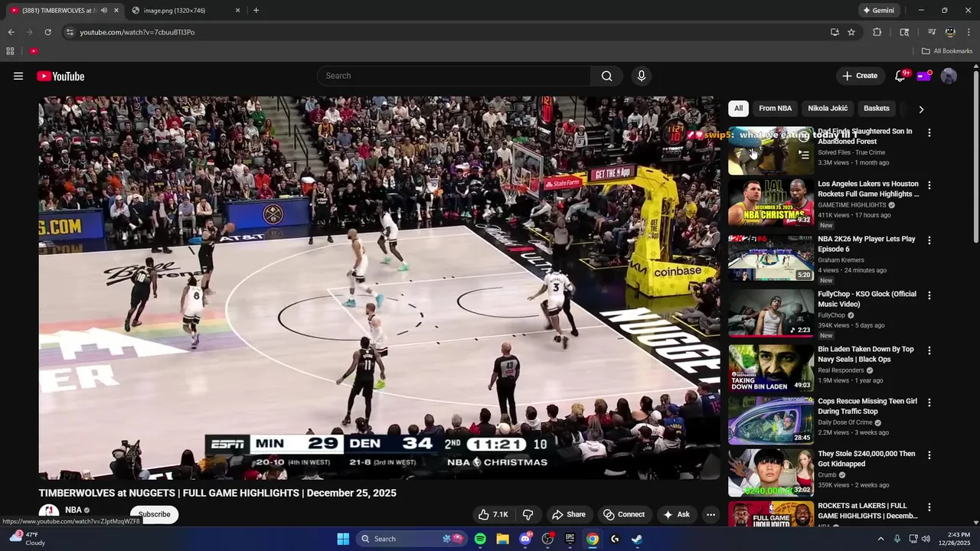Screen dimensions: 980x551
Task: Open the YouTube bookmark in the bookmarks bar
Action: click(34, 51)
